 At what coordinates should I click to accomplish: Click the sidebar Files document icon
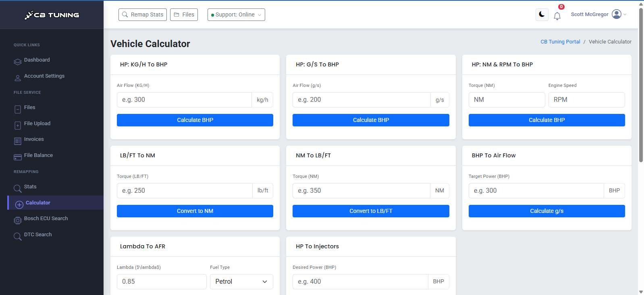[x=18, y=109]
